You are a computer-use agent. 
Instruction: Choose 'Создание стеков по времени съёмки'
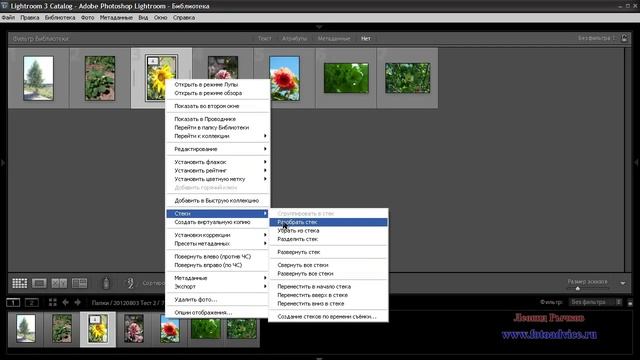click(x=328, y=317)
